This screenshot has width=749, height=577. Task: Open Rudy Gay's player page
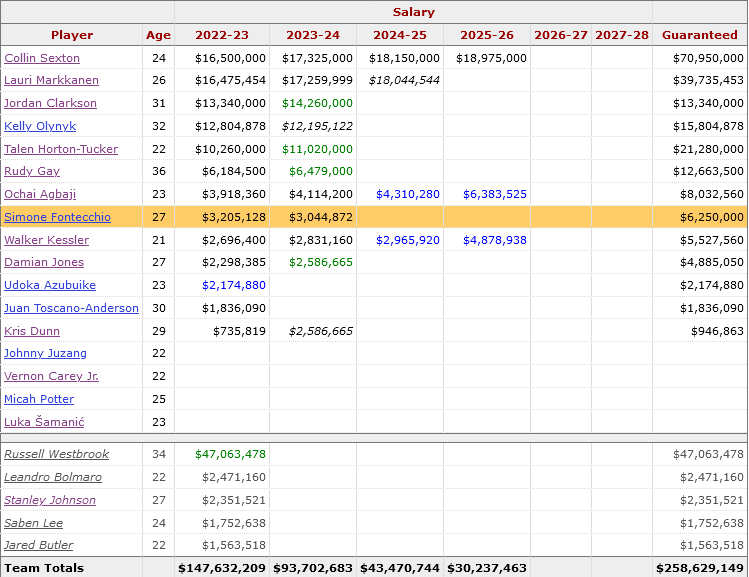click(x=32, y=171)
